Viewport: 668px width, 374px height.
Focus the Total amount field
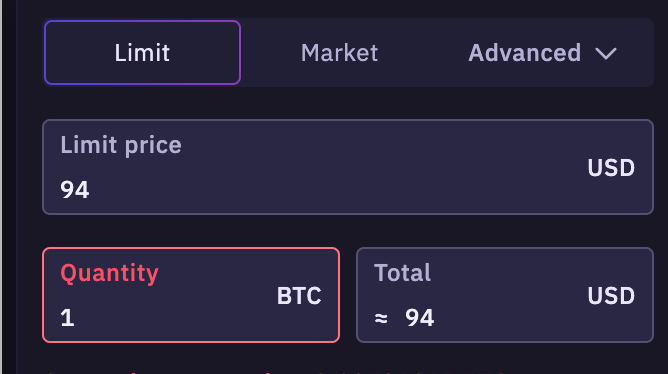click(x=505, y=295)
